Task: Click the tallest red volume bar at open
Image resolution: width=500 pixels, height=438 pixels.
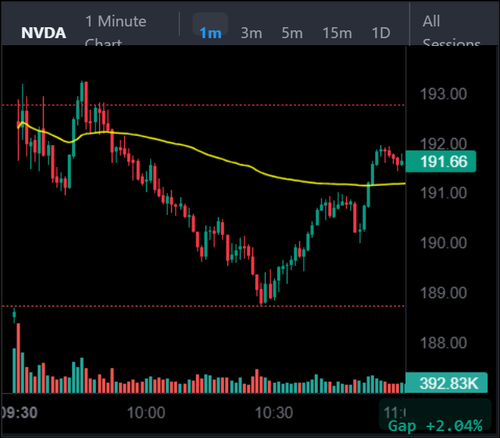Action: coord(18,358)
